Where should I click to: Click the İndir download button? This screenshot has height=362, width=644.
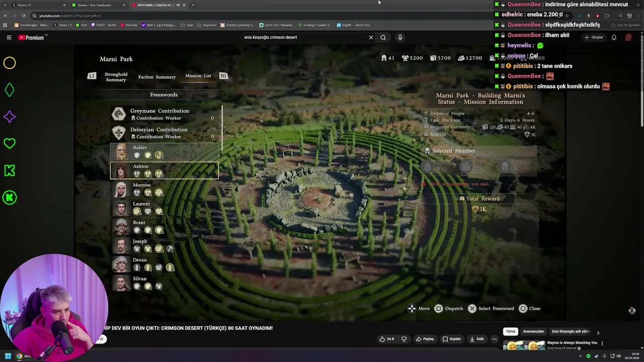[476, 339]
